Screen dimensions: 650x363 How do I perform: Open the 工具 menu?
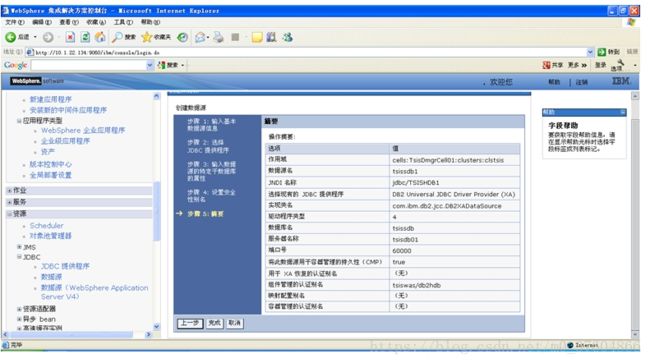[x=123, y=22]
